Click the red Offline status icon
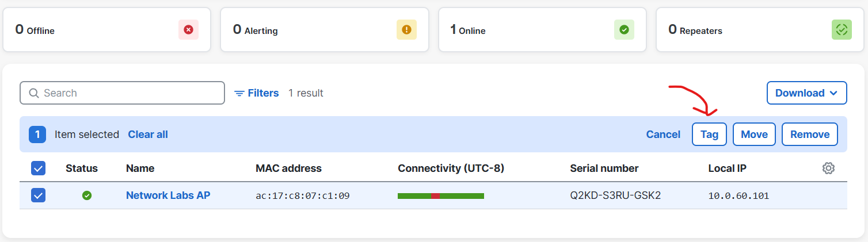Viewport: 868px width, 242px height. [x=188, y=29]
